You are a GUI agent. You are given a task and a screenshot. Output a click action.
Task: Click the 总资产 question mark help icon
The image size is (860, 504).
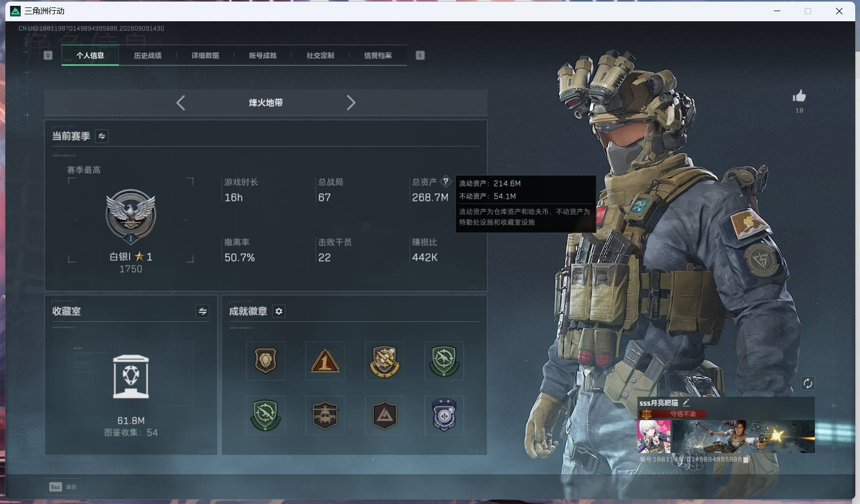tap(446, 182)
